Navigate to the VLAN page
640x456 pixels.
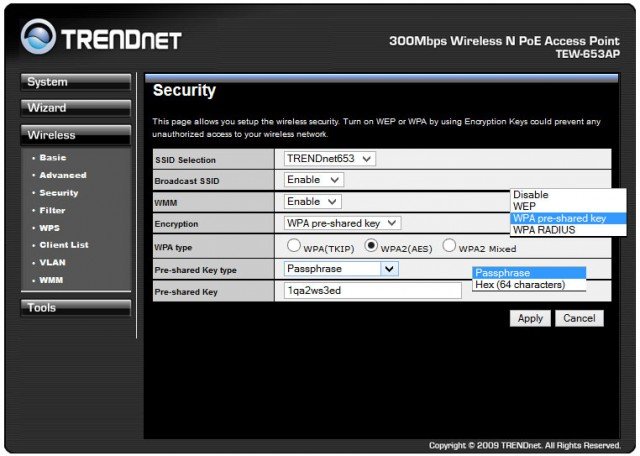(x=52, y=262)
